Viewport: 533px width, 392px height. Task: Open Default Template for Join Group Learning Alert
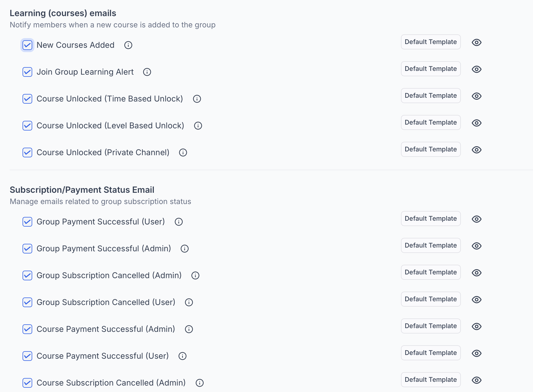[x=431, y=69]
